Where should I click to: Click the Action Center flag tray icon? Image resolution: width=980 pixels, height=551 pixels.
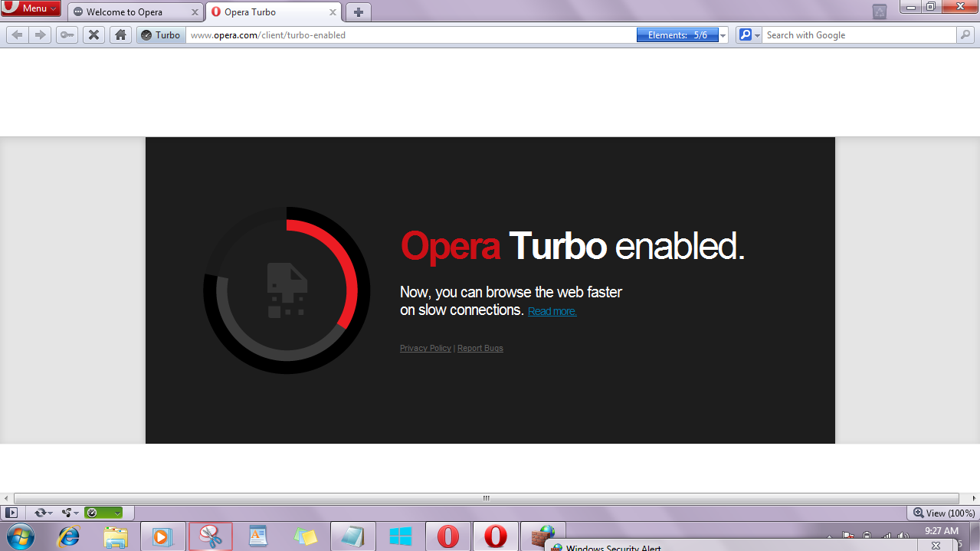(848, 536)
